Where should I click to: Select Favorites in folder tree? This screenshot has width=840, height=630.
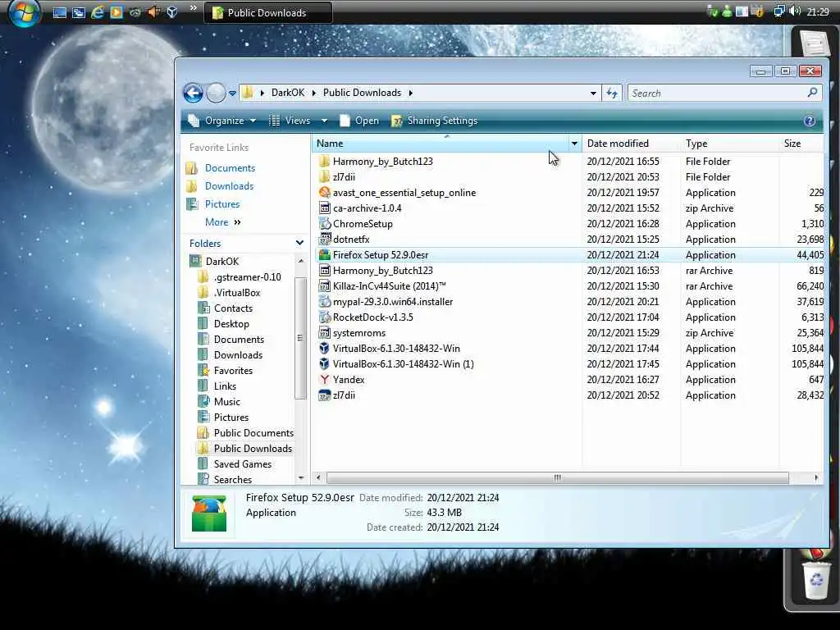(233, 371)
